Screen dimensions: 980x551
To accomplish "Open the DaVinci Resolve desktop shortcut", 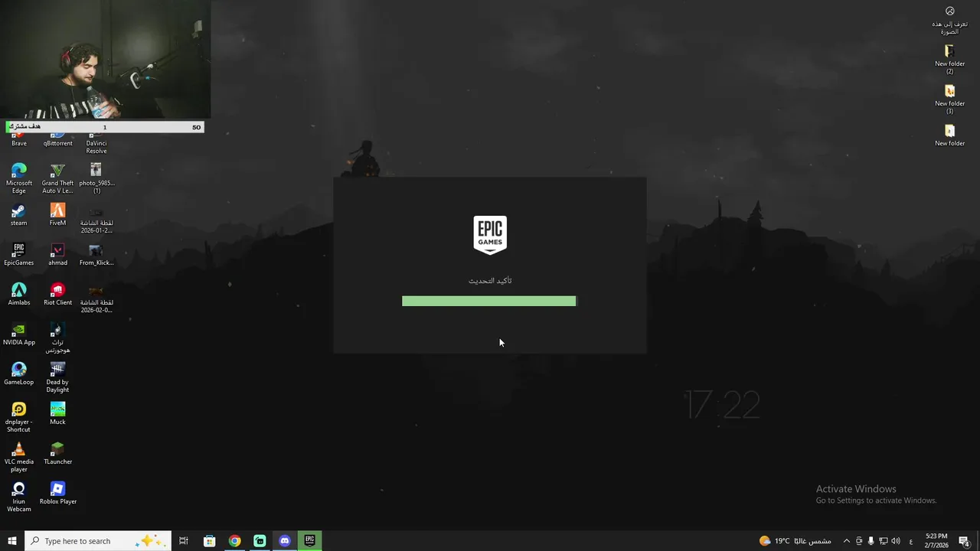I will point(96,143).
